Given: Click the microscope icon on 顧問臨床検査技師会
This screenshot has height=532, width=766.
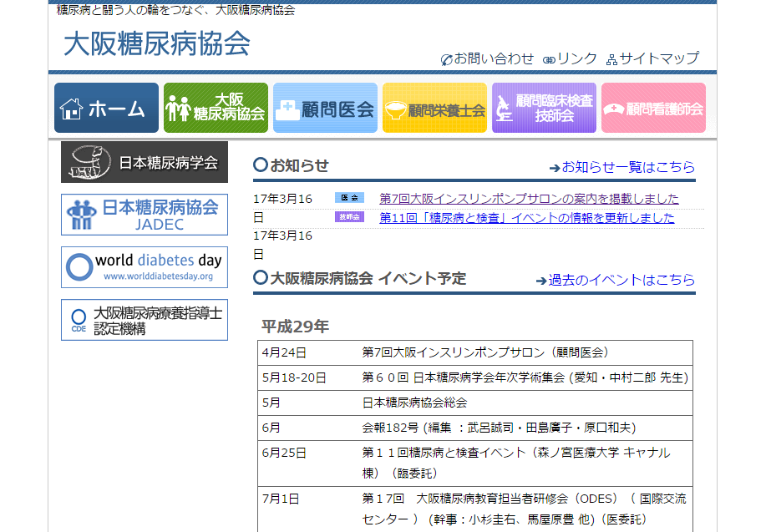Looking at the screenshot, I should tap(504, 109).
